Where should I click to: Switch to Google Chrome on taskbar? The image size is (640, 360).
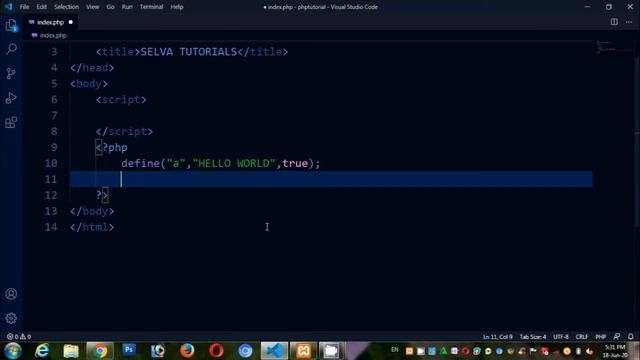[x=99, y=351]
